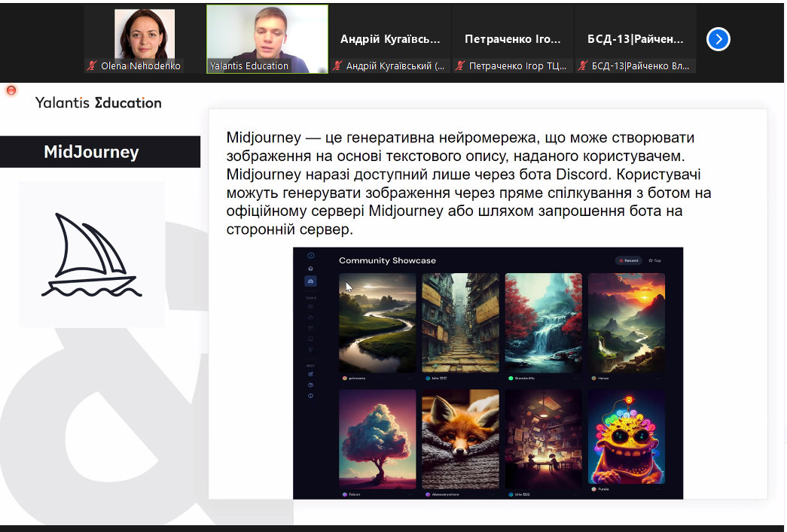Click the red recording indicator dot
Viewport: 787px width, 532px height.
(x=11, y=90)
